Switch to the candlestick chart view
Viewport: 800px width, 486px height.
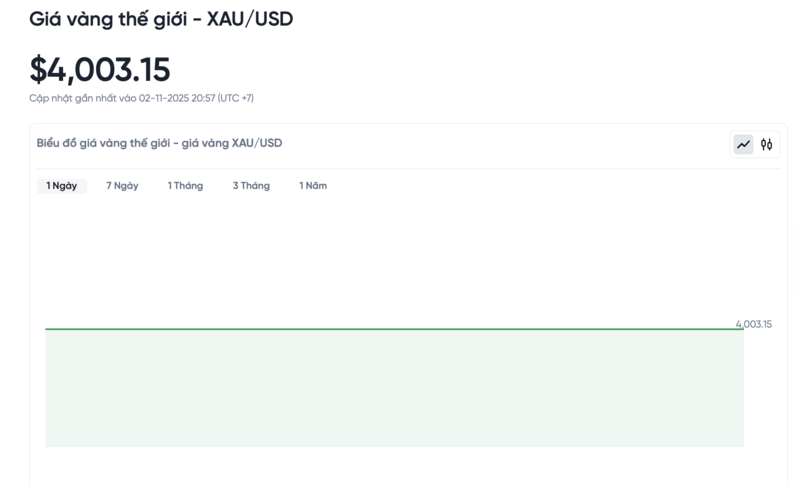click(767, 145)
